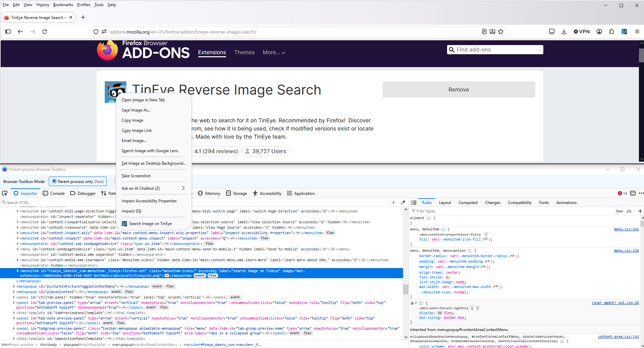This screenshot has height=348, width=644.
Task: Focus the Filter Styles input
Action: coord(512,211)
